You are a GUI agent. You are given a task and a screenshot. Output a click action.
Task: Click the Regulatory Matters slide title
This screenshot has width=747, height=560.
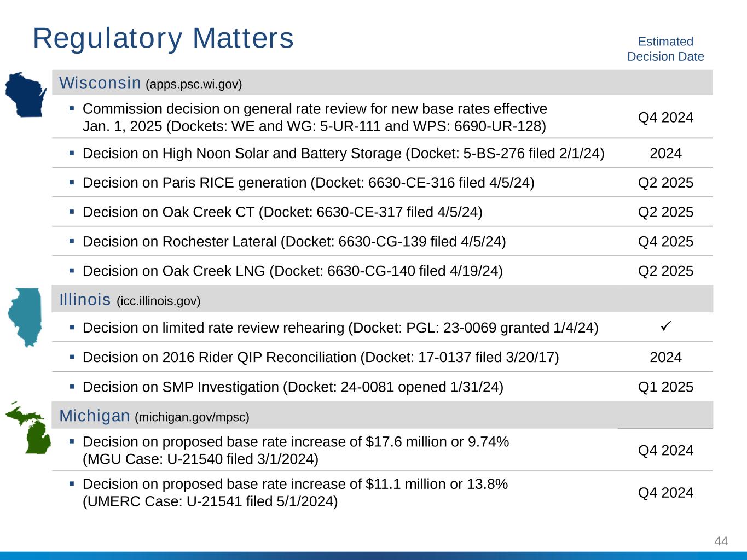163,39
